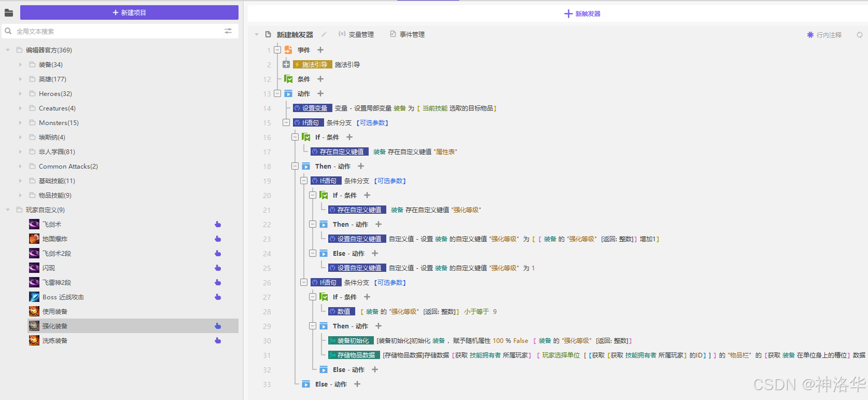Open 可选参数 link on line 15
Image resolution: width=868 pixels, height=400 pixels.
(372, 123)
